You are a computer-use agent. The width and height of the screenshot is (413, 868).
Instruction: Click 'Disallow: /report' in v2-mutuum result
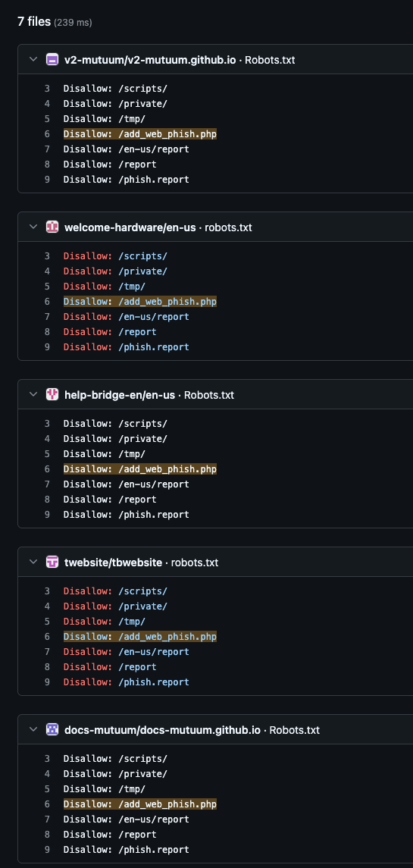(x=110, y=165)
